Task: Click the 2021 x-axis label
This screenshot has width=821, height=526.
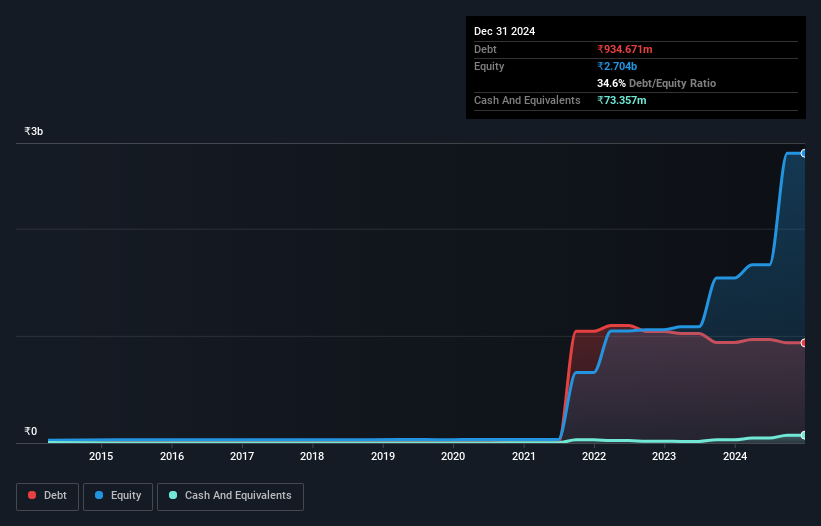Action: coord(524,456)
